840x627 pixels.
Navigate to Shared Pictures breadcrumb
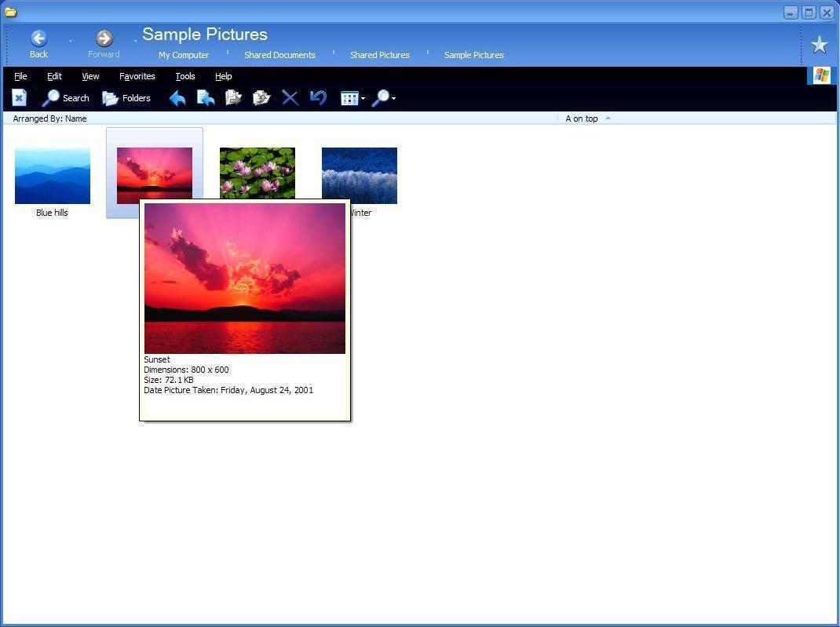[x=380, y=55]
